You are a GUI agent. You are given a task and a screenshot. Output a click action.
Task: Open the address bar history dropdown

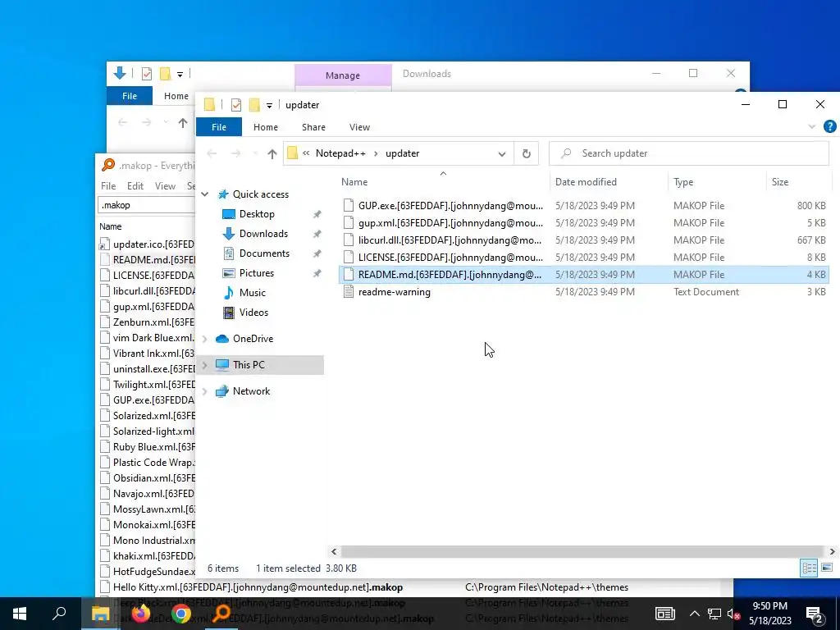click(x=501, y=153)
